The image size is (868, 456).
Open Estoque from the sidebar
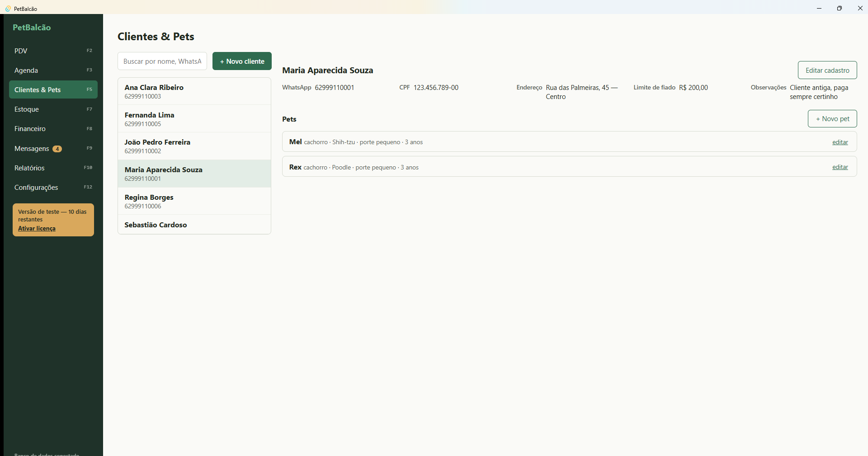coord(53,109)
